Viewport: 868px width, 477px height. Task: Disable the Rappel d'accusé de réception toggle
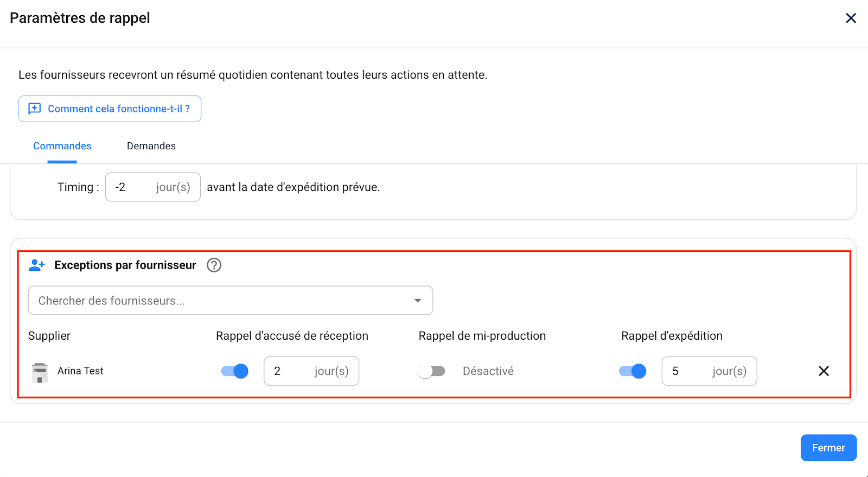(x=234, y=371)
